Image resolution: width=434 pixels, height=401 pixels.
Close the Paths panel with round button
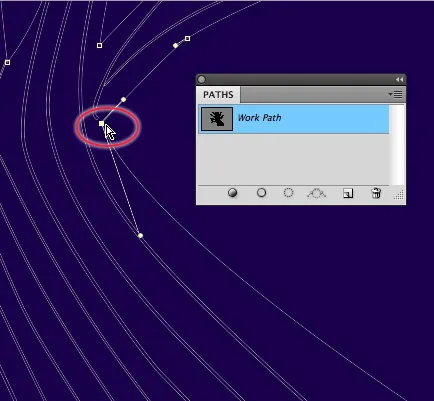pos(201,79)
